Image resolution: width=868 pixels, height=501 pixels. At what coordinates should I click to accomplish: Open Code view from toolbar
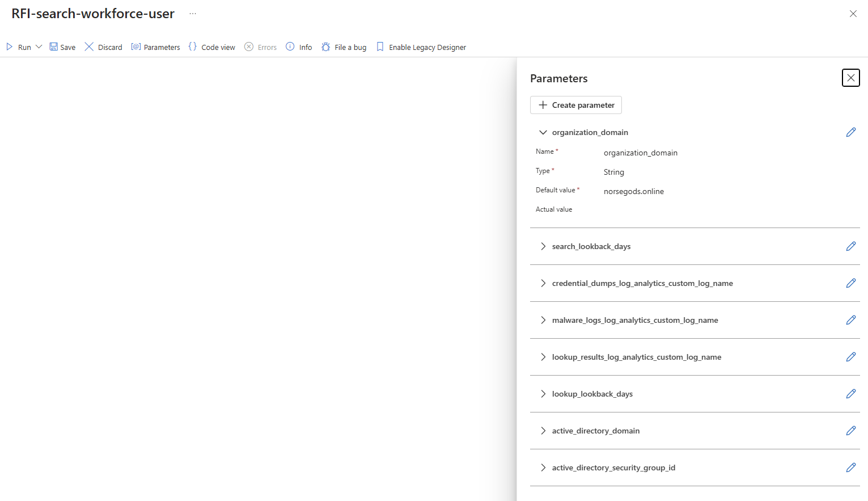click(211, 47)
